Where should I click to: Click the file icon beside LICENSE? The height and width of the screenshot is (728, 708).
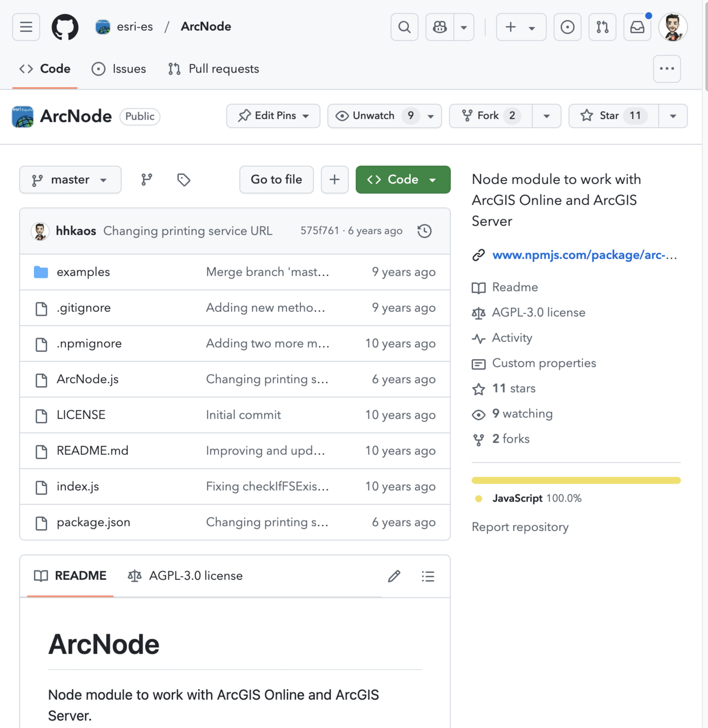click(x=41, y=416)
